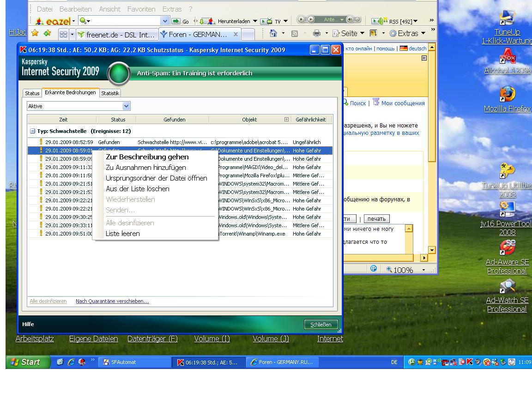Open Favorites Center with the yellow star
Screen dimensions: 532x399
point(35,33)
